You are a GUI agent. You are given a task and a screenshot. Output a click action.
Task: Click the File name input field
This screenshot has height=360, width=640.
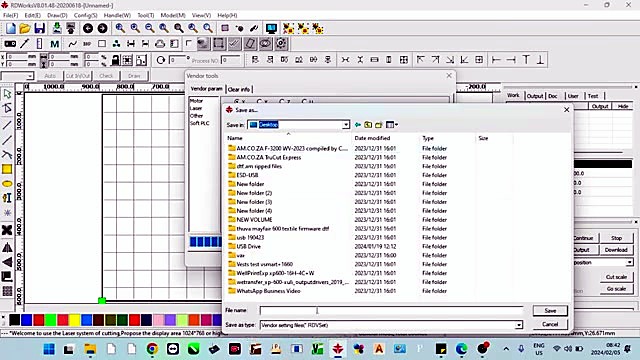[x=391, y=311]
